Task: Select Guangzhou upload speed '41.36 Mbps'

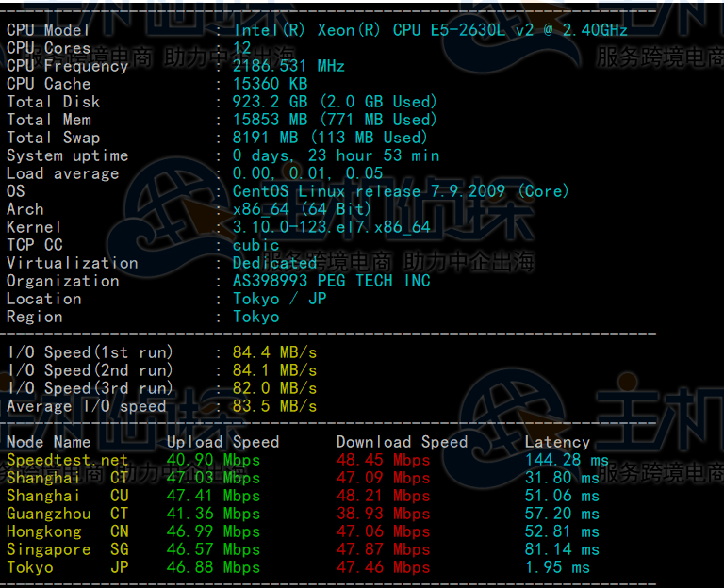Action: pos(213,514)
